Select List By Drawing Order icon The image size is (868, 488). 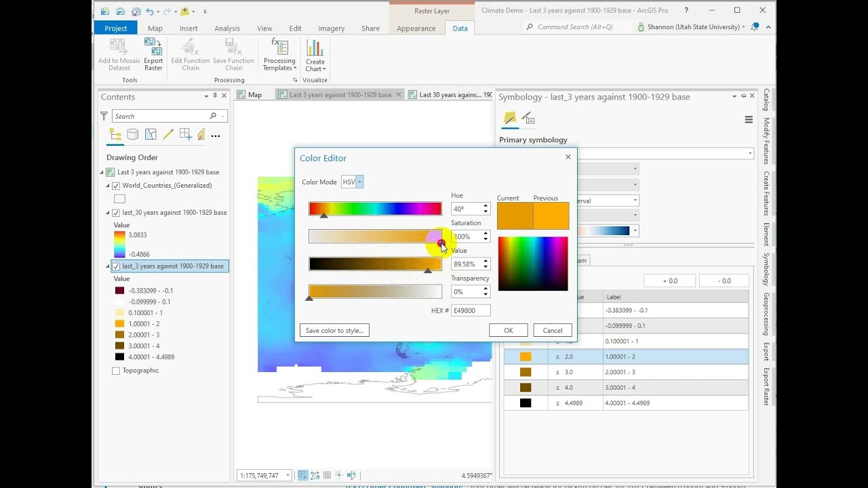tap(115, 135)
